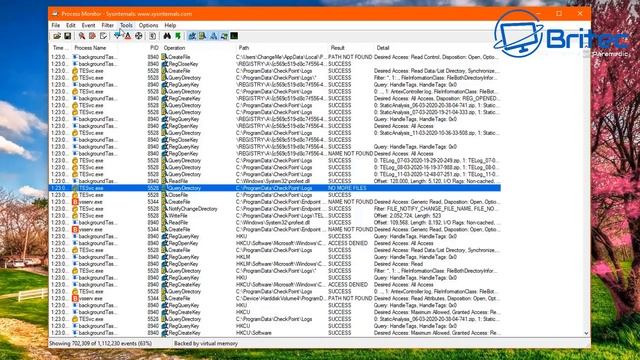Save events using the floppy disk icon
Screen dimensions: 640x360
pos(68,36)
